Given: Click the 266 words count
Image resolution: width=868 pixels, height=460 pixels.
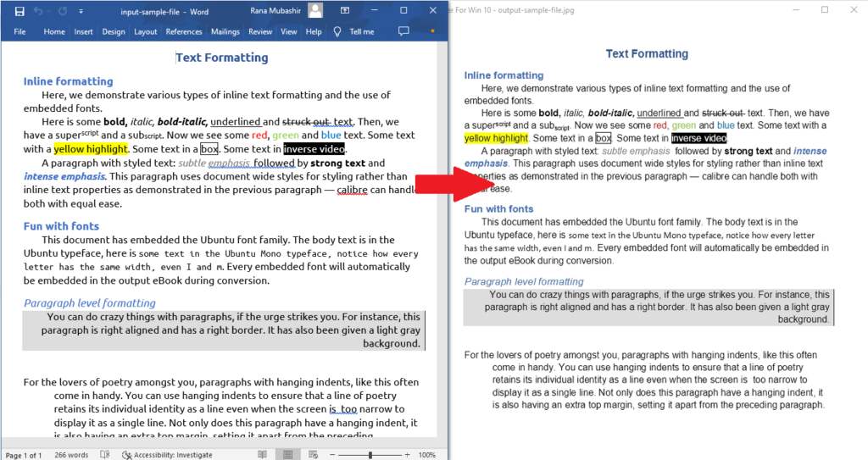Looking at the screenshot, I should click(71, 454).
